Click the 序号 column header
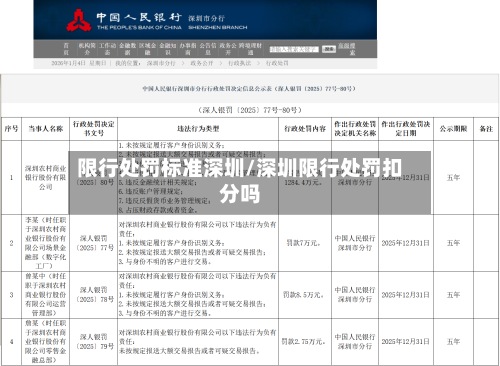This screenshot has height=366, width=500. 11,129
